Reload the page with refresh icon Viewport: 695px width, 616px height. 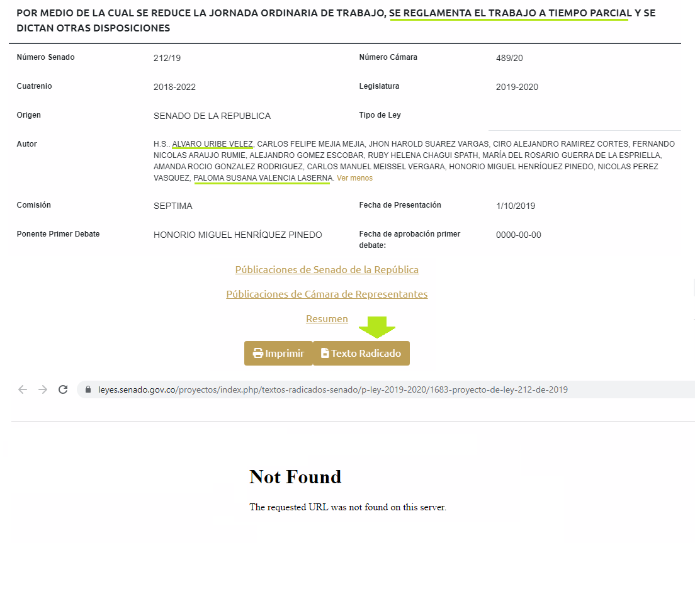click(63, 389)
